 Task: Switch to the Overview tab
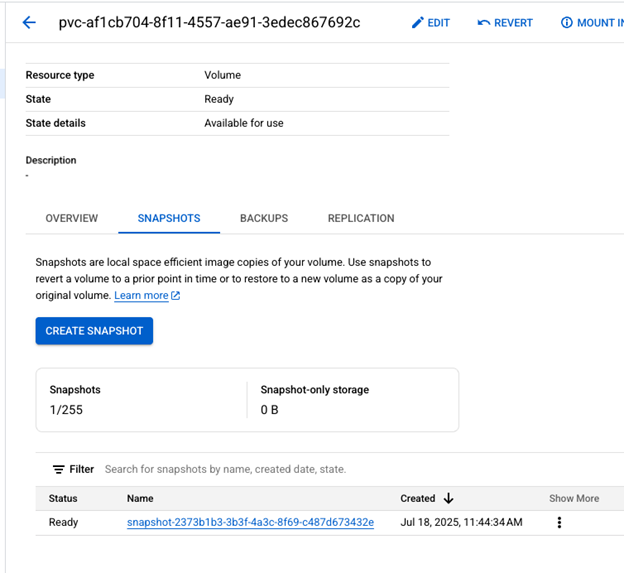pyautogui.click(x=72, y=218)
